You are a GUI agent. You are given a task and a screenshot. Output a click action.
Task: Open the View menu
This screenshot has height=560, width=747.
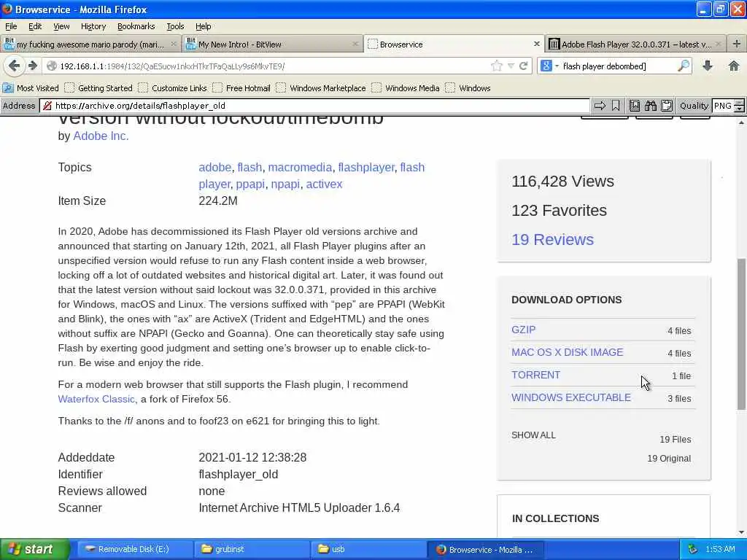(x=61, y=26)
